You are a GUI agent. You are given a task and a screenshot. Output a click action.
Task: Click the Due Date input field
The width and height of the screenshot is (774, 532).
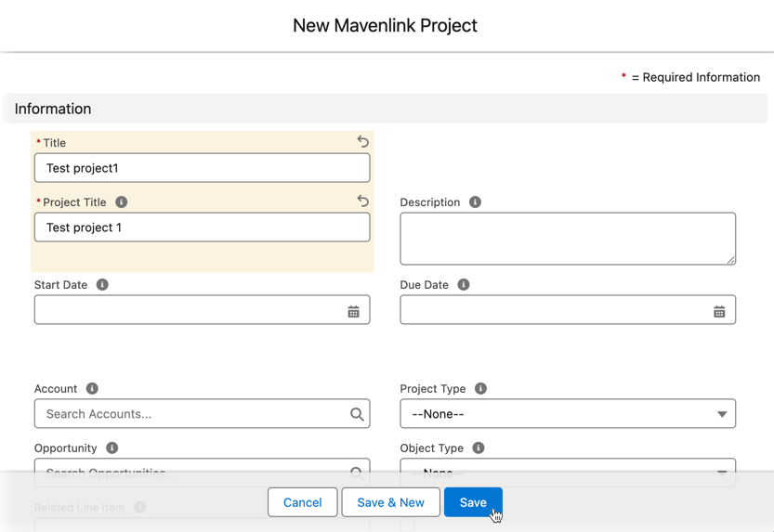(568, 309)
